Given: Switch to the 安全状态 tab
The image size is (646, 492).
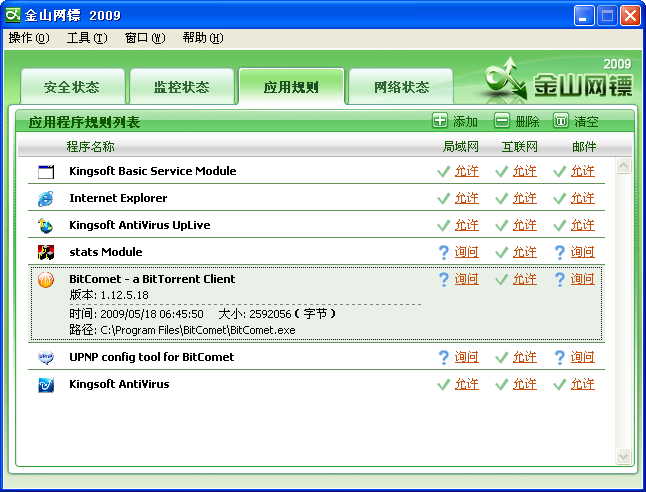Looking at the screenshot, I should pos(73,87).
